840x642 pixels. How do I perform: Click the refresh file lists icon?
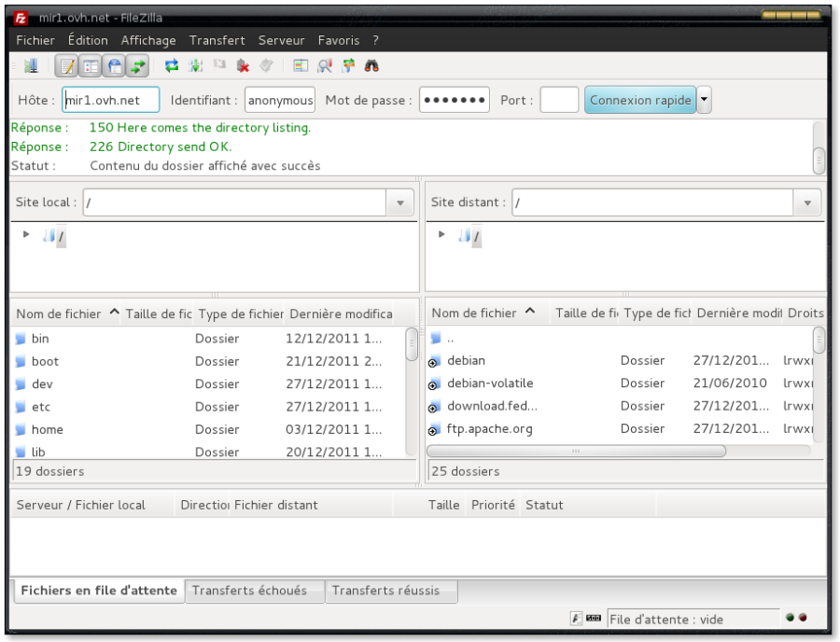pos(172,65)
